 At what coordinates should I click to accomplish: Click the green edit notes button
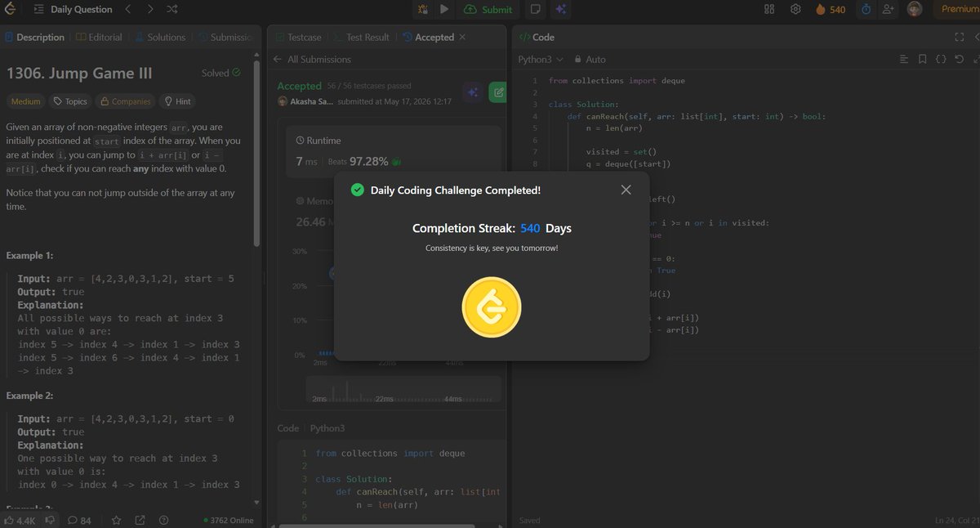click(497, 92)
